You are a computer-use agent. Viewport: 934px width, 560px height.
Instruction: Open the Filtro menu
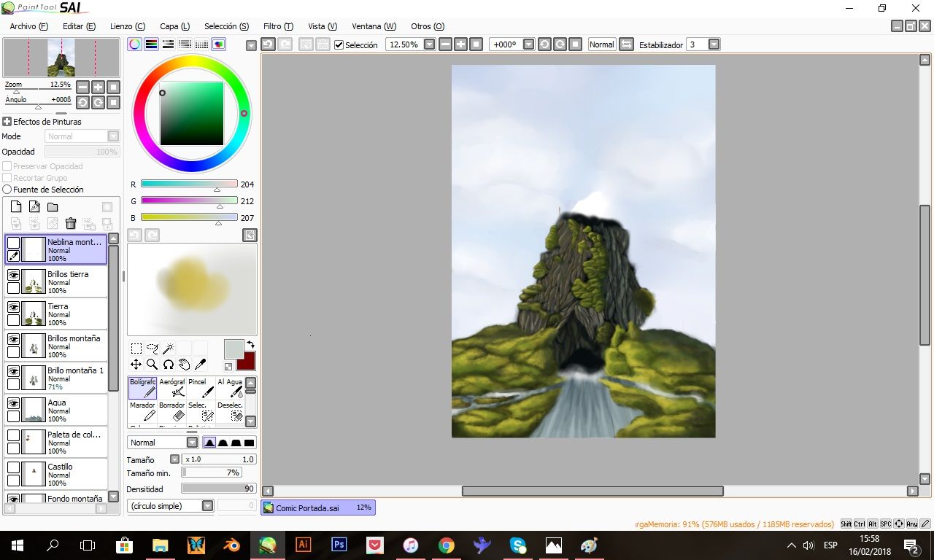click(278, 26)
